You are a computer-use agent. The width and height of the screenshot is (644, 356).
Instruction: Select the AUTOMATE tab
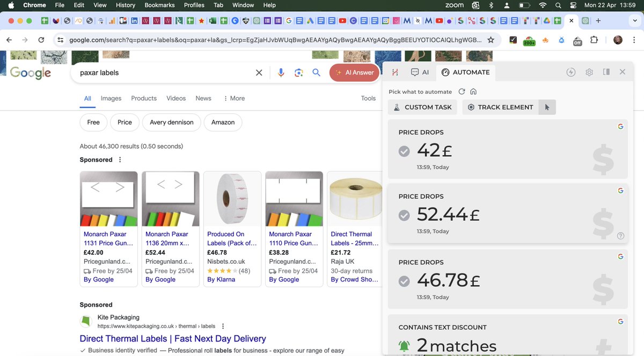click(x=465, y=72)
